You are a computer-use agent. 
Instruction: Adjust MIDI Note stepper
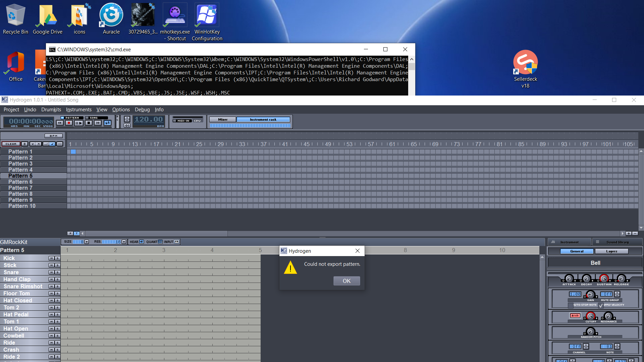pyautogui.click(x=617, y=346)
